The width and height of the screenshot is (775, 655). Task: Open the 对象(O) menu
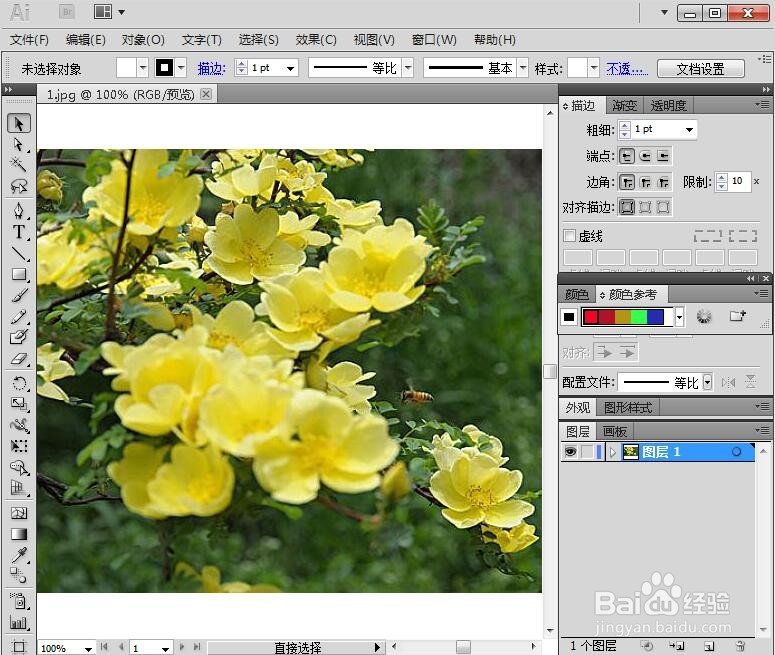point(143,40)
